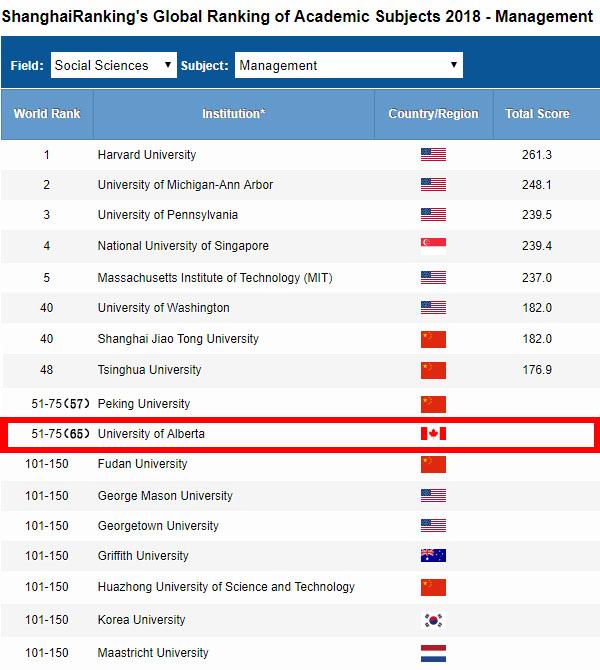Click China flag in Shanghai Jiao Tong row

coord(433,339)
